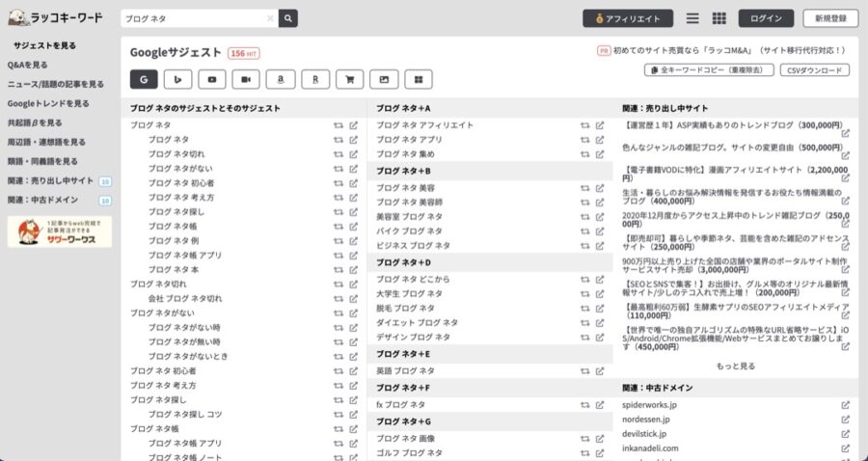Open 類語・同義語を見る in sidebar

click(42, 161)
